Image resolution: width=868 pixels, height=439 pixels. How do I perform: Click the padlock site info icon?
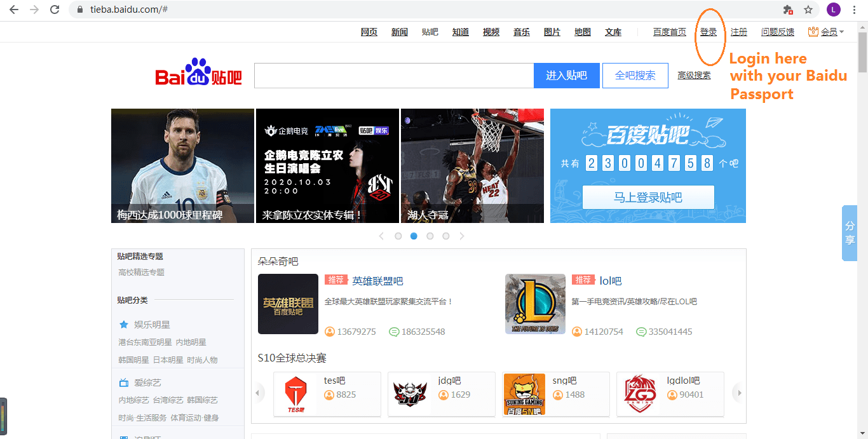coord(79,10)
